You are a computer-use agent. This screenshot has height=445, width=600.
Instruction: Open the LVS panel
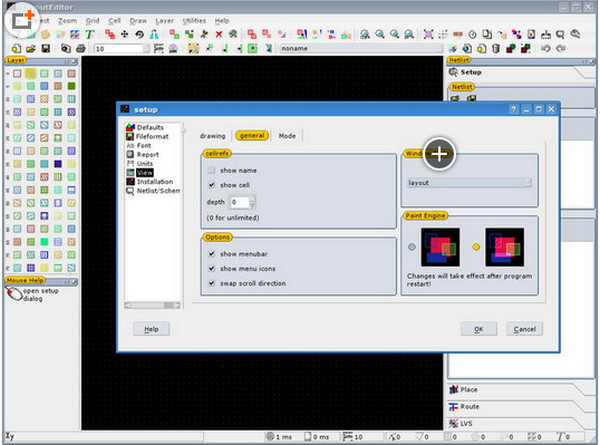pos(468,424)
